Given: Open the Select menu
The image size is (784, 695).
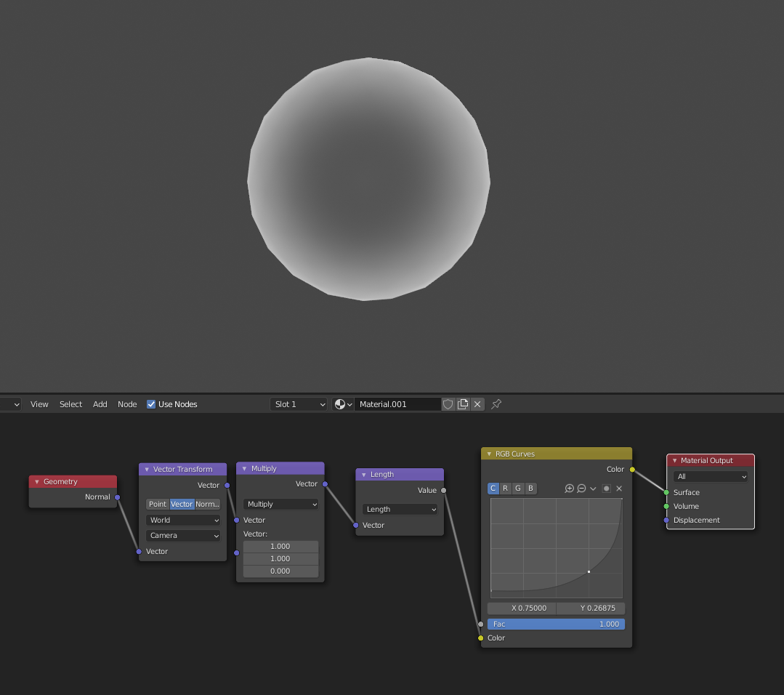Looking at the screenshot, I should [x=70, y=404].
